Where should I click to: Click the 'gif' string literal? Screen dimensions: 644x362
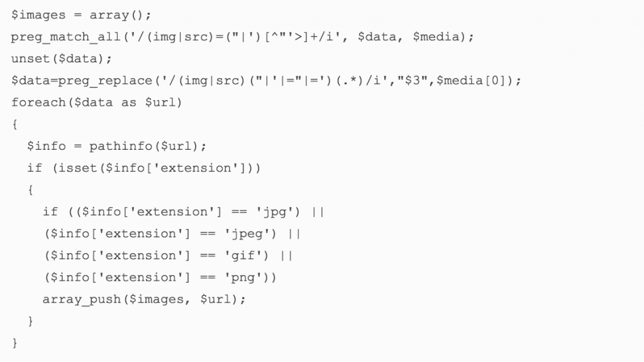pos(243,256)
